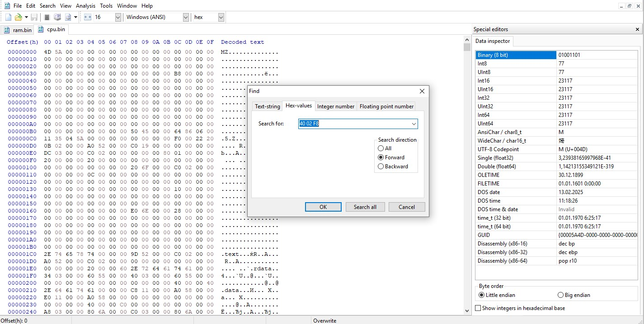This screenshot has width=644, height=324.
Task: Open the Search menu
Action: (x=47, y=6)
